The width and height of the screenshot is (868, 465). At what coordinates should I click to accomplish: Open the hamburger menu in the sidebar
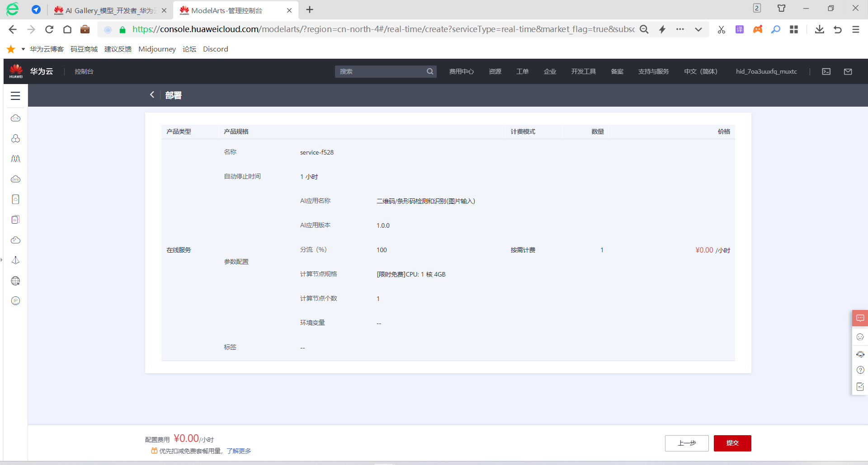[x=15, y=96]
